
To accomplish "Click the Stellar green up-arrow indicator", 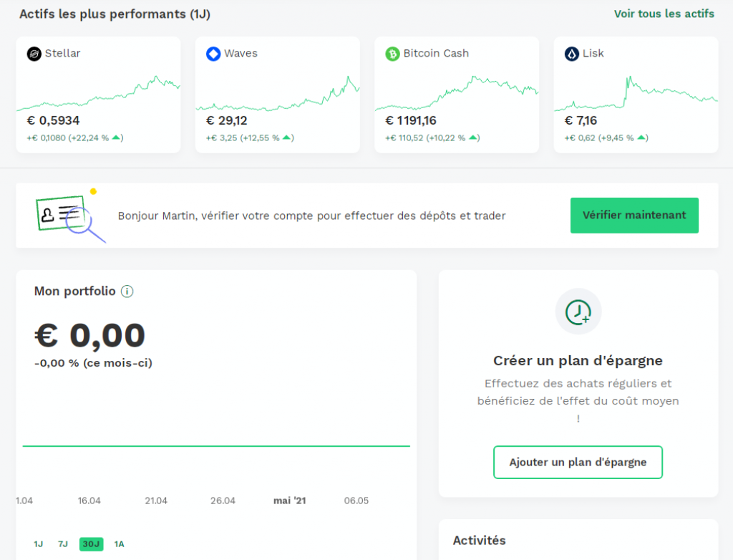I will (116, 137).
